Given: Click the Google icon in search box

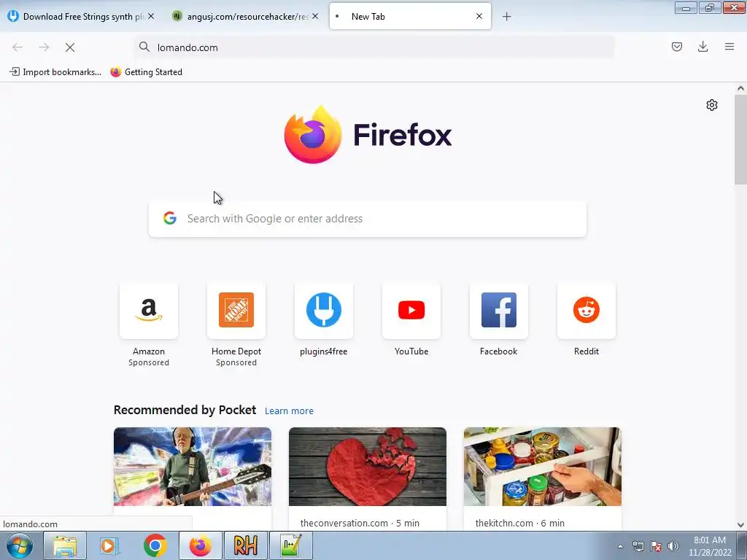Looking at the screenshot, I should coord(170,218).
